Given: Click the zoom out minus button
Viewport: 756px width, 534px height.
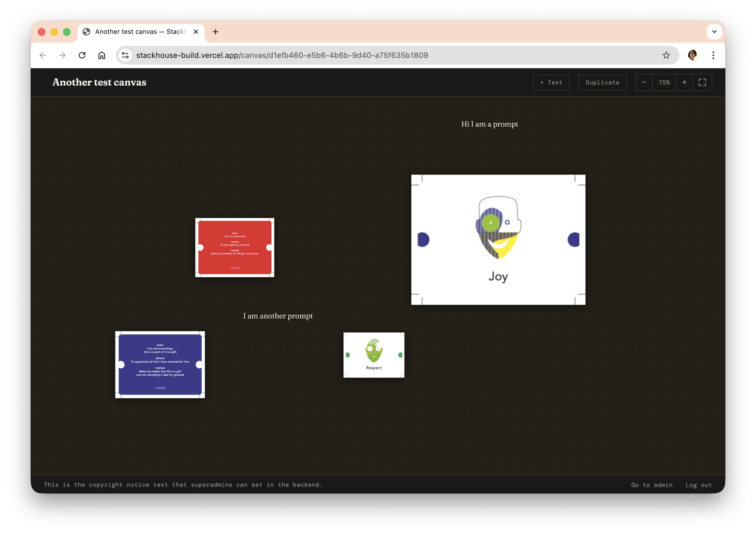Looking at the screenshot, I should [644, 82].
